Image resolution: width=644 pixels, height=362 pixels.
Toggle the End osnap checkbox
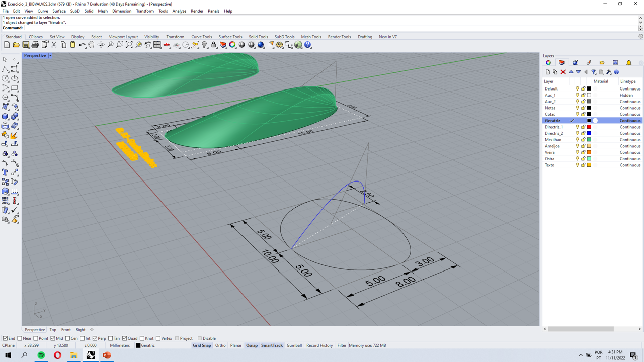(x=6, y=338)
